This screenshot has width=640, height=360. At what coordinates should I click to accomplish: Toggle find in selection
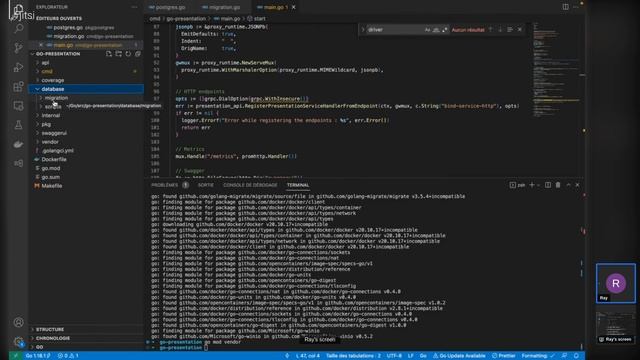click(x=510, y=30)
